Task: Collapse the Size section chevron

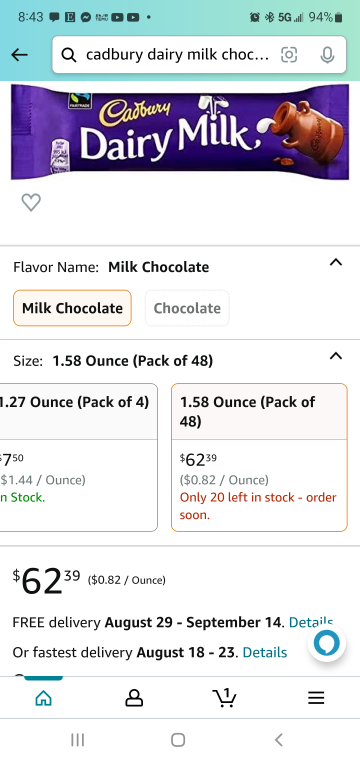Action: click(x=336, y=356)
